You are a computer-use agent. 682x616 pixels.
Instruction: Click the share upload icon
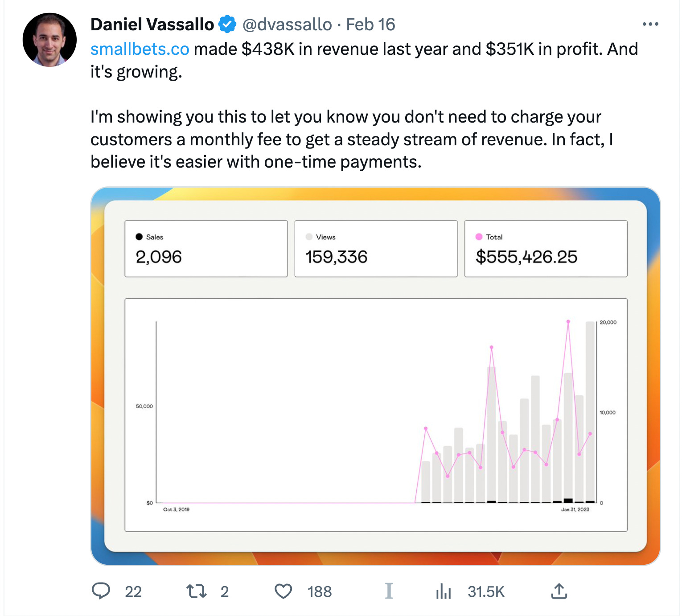click(559, 591)
